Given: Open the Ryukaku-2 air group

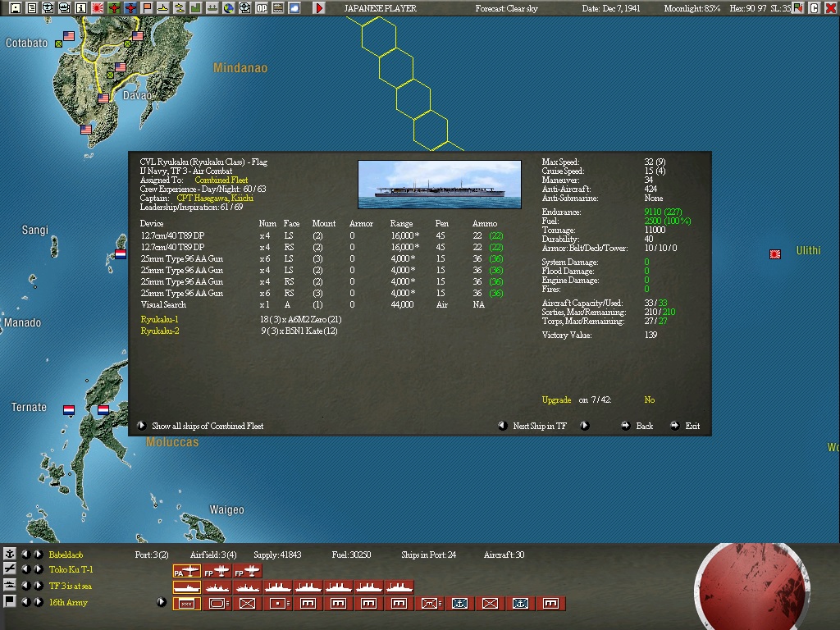Looking at the screenshot, I should [160, 331].
